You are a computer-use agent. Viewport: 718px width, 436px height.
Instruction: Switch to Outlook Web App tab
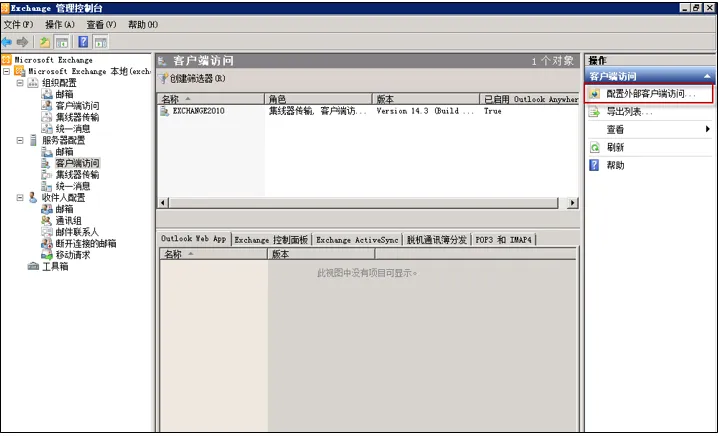(194, 239)
